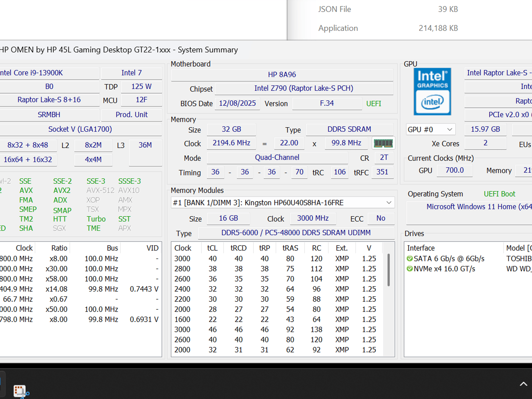Click the tRP column header
Screen dimensions: 532x399
264,248
